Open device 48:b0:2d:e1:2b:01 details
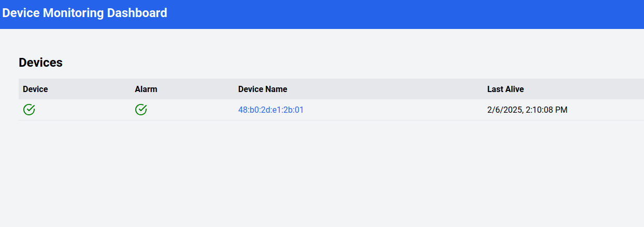The height and width of the screenshot is (227, 644). [271, 110]
